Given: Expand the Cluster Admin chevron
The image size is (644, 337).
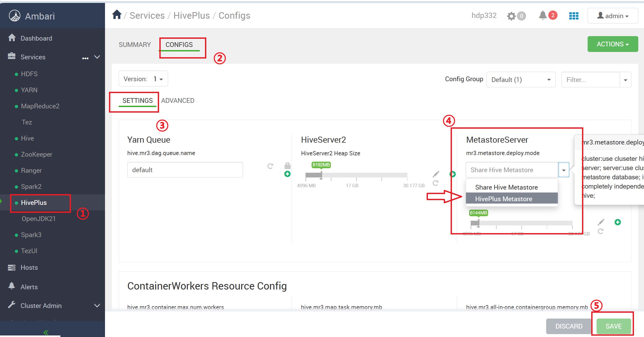Looking at the screenshot, I should [x=97, y=305].
